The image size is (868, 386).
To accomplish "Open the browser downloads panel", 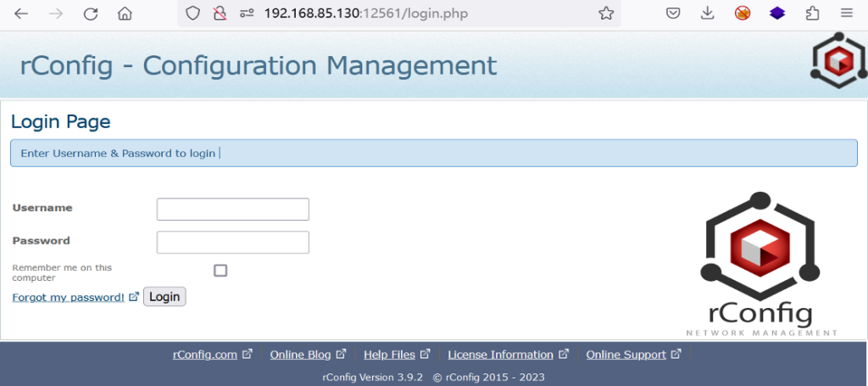I will coord(708,14).
